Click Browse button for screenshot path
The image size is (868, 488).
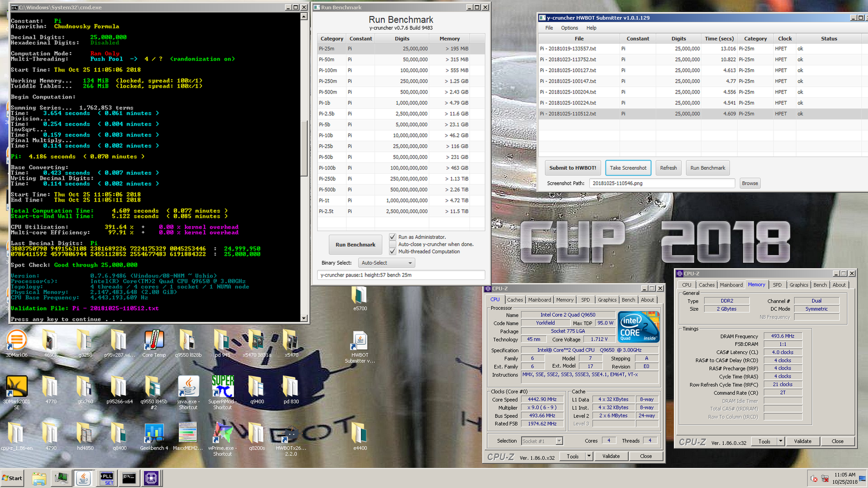click(750, 183)
